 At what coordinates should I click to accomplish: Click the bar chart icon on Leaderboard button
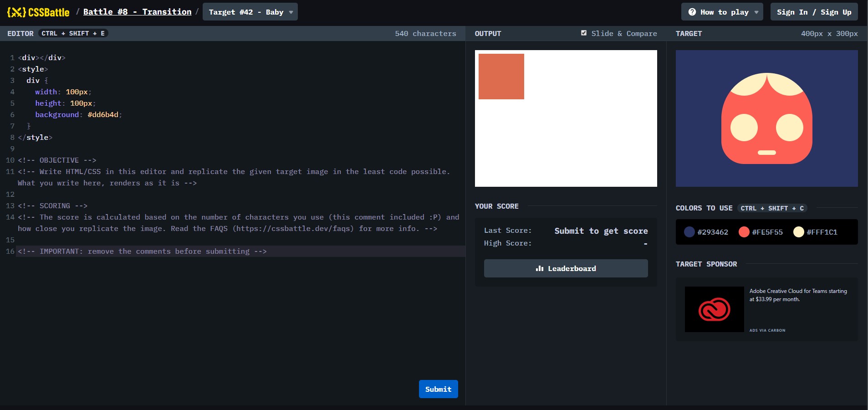click(540, 268)
